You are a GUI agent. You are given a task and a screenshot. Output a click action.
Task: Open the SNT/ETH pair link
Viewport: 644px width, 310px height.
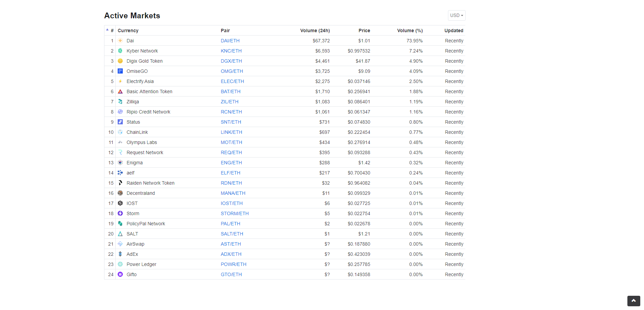click(x=231, y=122)
